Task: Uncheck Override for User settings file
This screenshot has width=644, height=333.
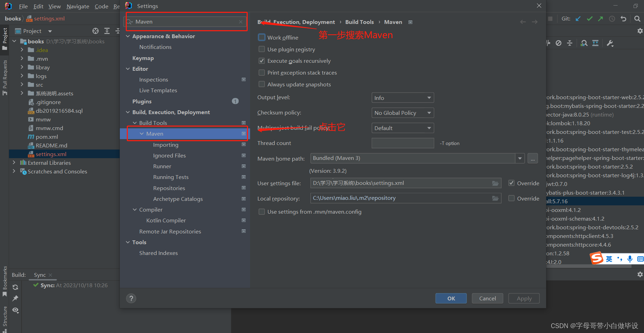Action: [x=511, y=183]
